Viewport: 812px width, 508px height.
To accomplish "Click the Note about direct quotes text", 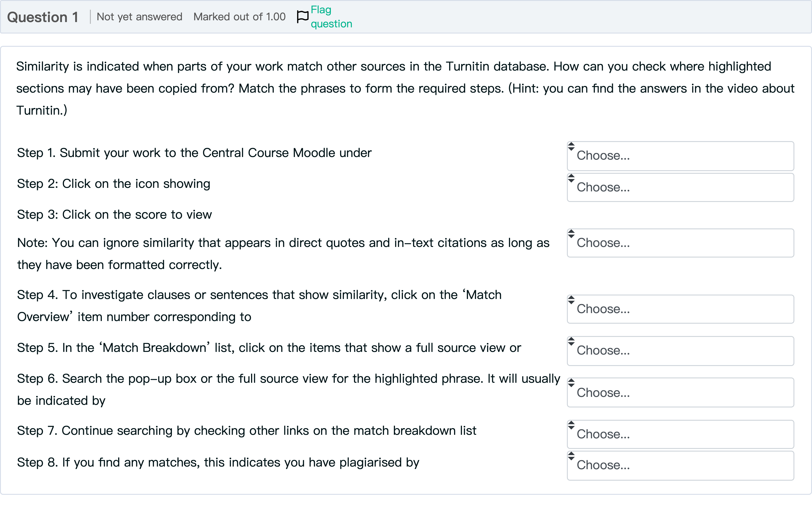I will point(283,254).
